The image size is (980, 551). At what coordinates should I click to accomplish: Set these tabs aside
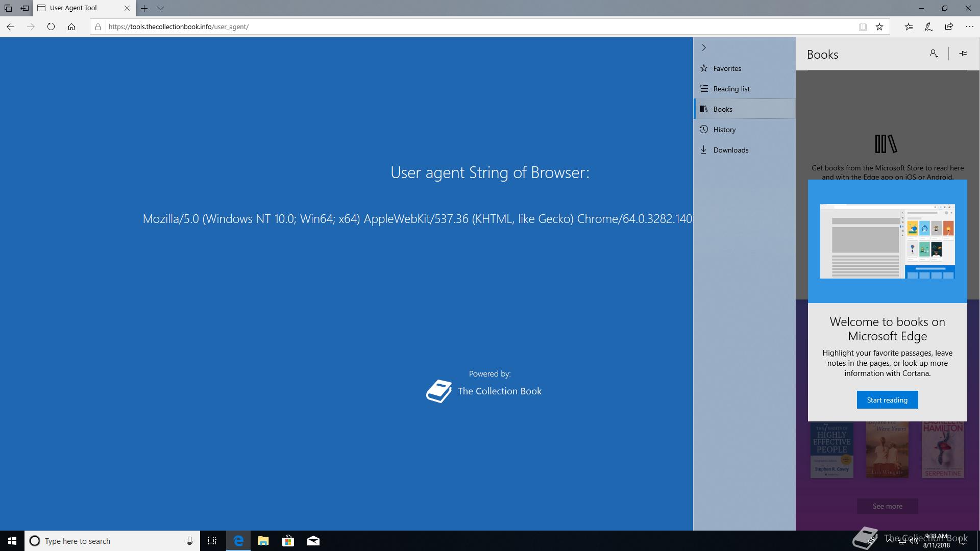(x=24, y=8)
